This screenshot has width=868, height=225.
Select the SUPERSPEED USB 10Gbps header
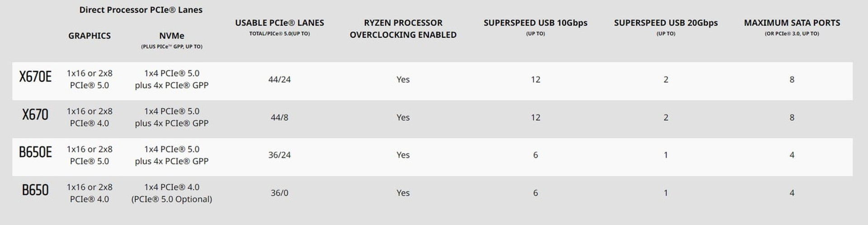coord(536,23)
